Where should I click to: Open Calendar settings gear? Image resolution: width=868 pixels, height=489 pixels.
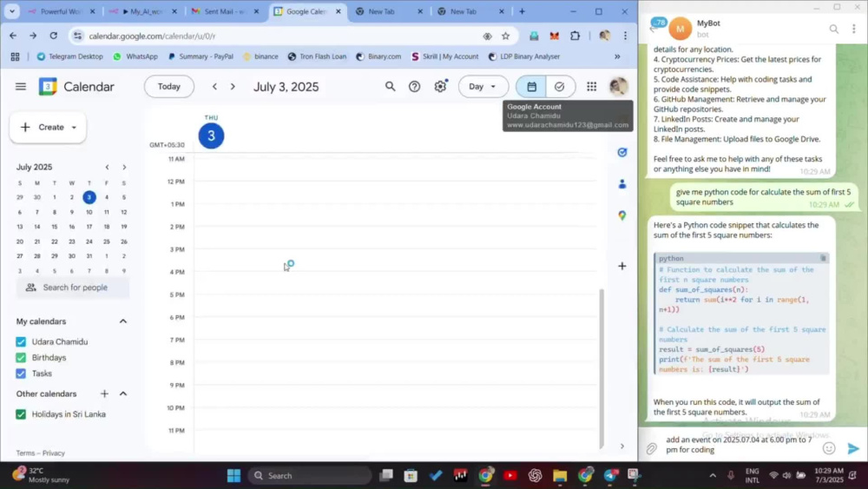tap(440, 86)
